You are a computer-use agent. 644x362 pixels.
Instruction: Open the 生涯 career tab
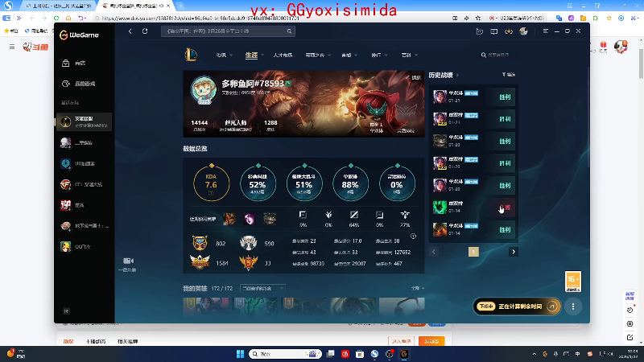point(251,55)
